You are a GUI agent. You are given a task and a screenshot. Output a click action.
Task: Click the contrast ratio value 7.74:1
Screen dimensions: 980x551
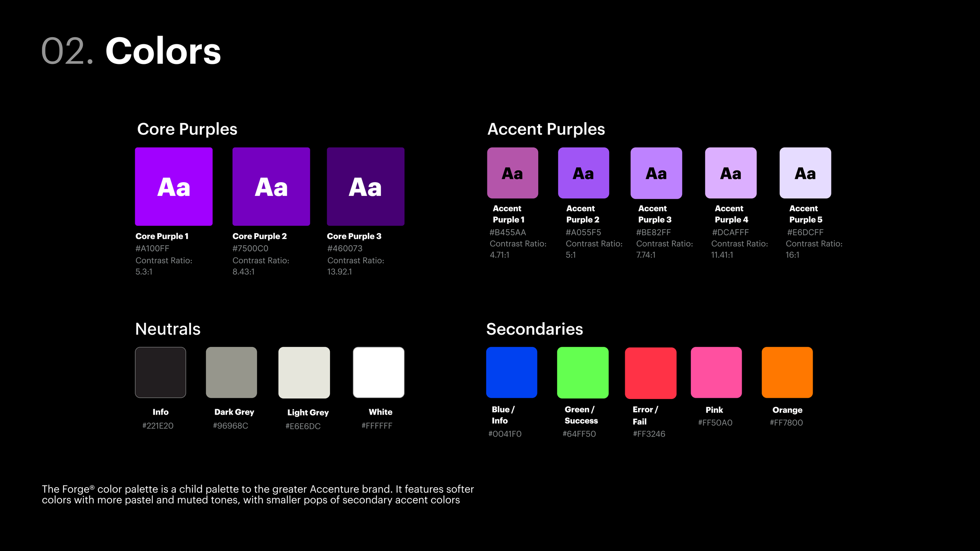pyautogui.click(x=646, y=255)
